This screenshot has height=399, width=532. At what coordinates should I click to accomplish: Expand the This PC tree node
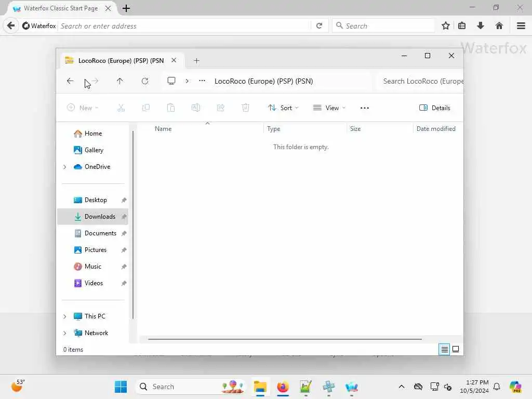point(65,316)
